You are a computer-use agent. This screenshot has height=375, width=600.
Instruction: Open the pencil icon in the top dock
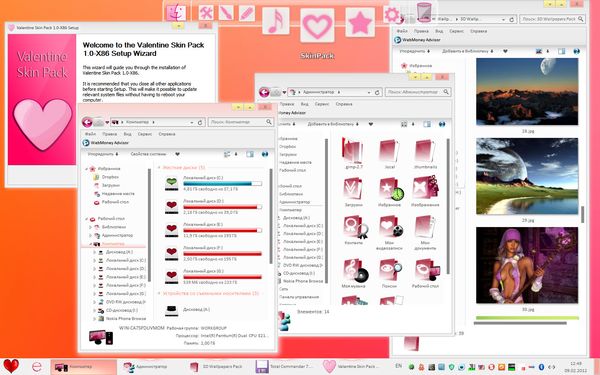(x=247, y=13)
